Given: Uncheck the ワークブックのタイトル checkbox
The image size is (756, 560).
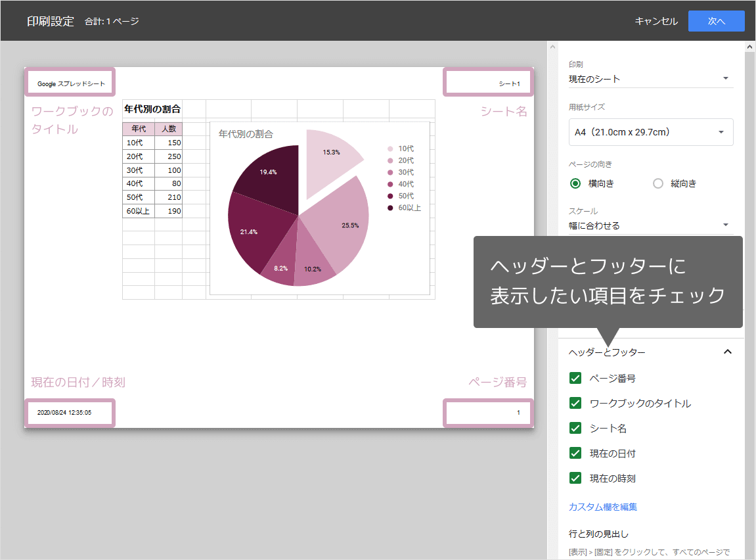Looking at the screenshot, I should coord(575,403).
